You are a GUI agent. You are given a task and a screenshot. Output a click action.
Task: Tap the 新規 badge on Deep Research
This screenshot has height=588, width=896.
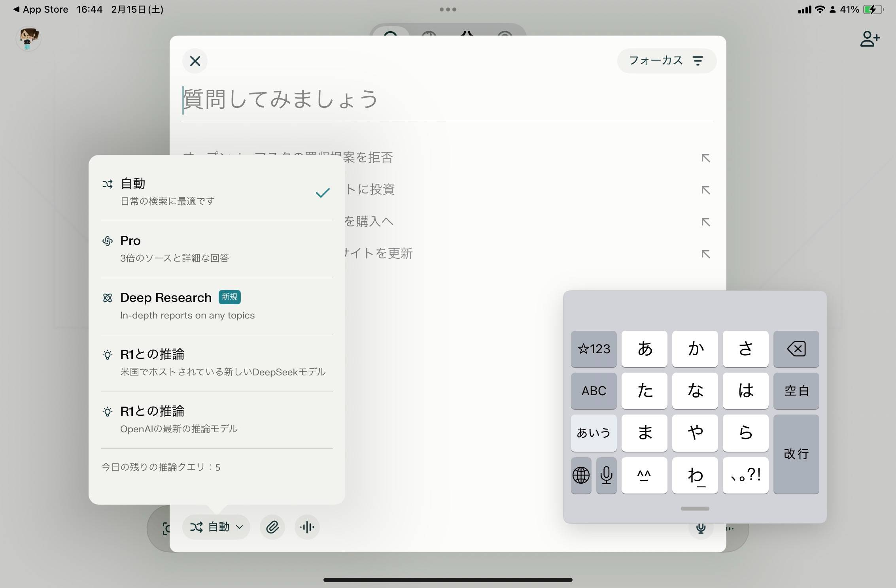pos(230,297)
